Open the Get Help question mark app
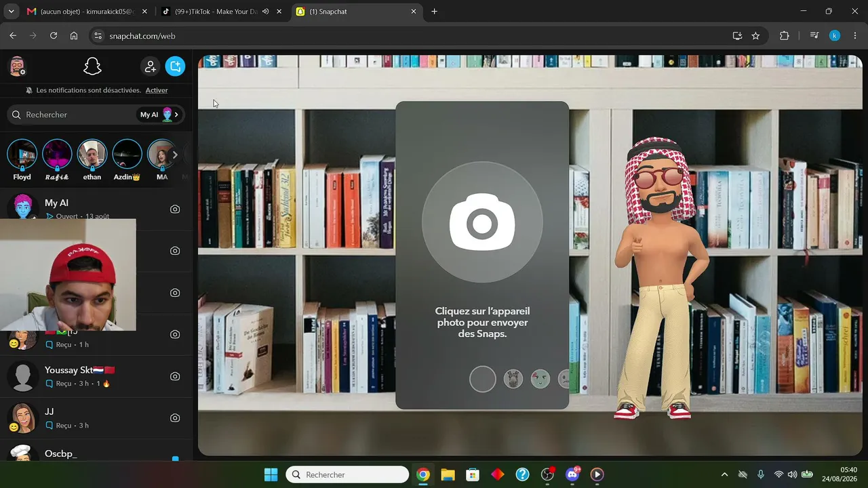 (522, 474)
